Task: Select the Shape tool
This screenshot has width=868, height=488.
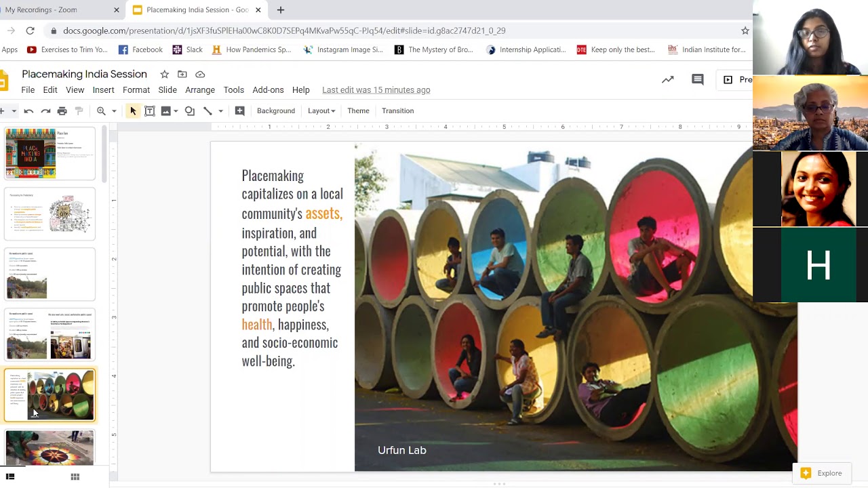Action: (190, 111)
